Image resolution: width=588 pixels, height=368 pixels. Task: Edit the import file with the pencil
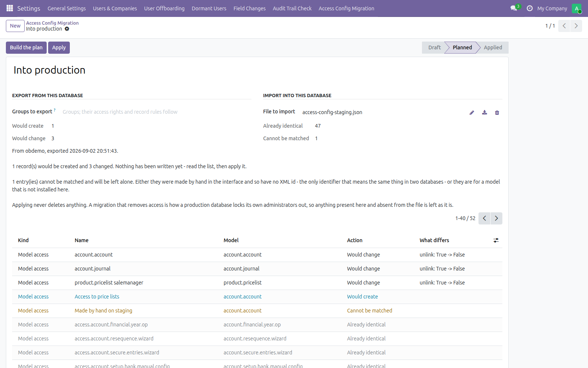pos(472,113)
